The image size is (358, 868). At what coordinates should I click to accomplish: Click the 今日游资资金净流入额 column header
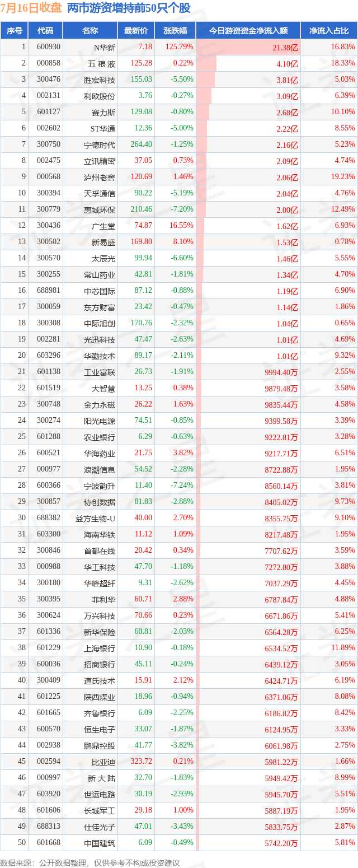(x=248, y=31)
